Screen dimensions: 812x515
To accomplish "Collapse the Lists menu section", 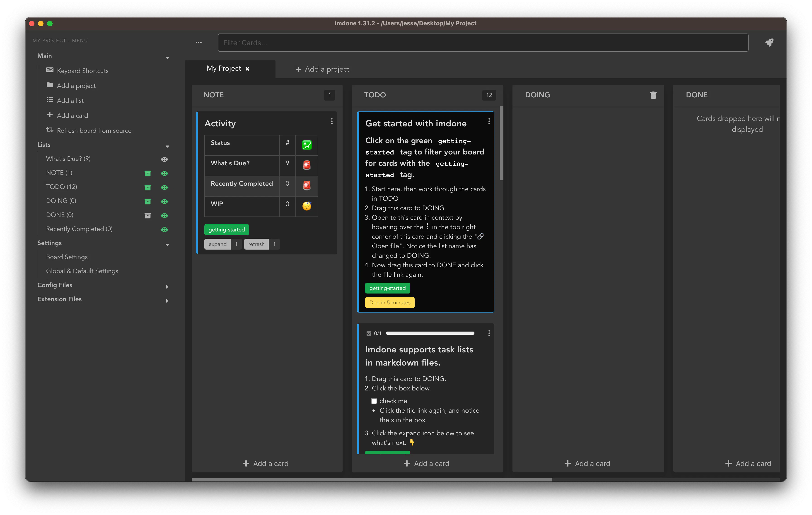I will pos(167,146).
